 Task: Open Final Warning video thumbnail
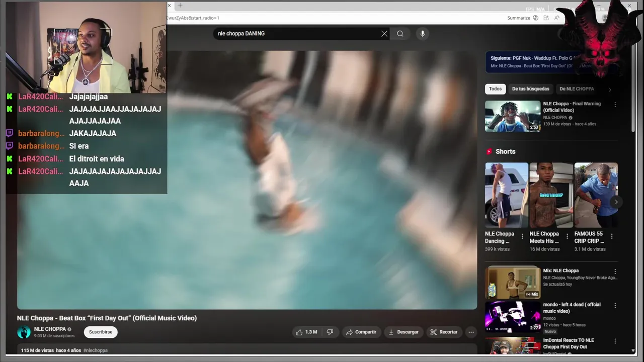[x=513, y=116]
